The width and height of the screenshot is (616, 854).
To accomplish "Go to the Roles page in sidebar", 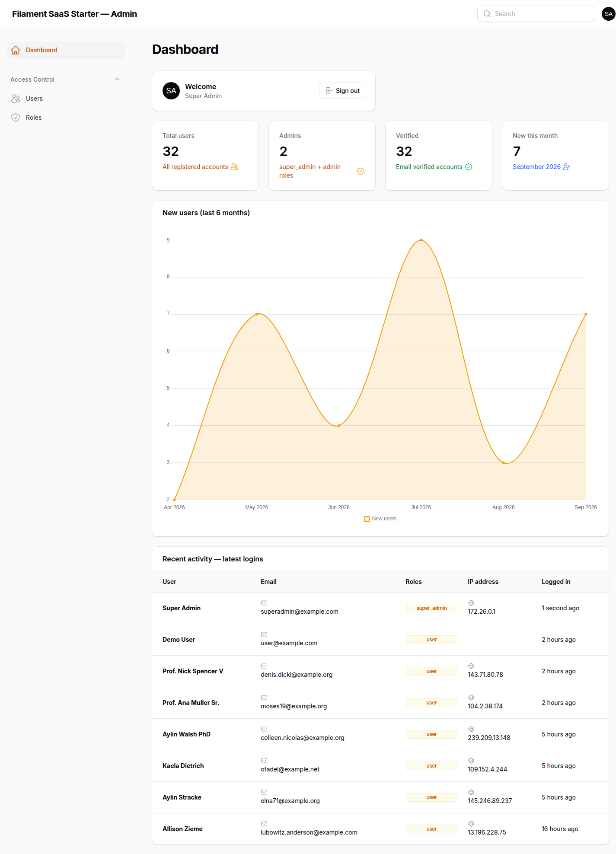I will [x=66, y=118].
